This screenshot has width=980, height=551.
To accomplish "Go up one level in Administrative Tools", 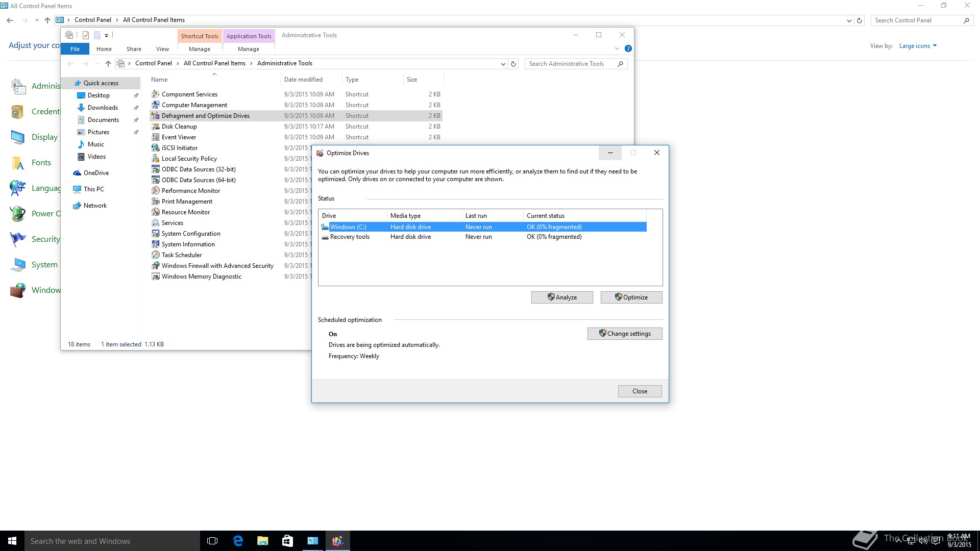I will 108,64.
